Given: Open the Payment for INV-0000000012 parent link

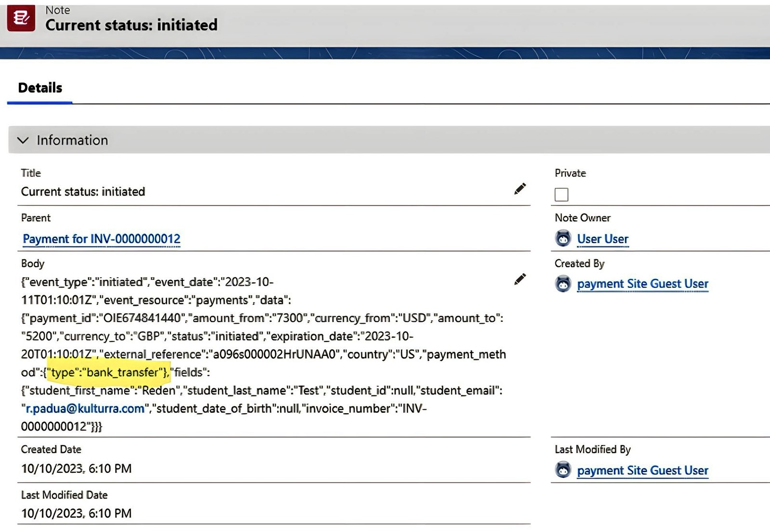Looking at the screenshot, I should 102,239.
